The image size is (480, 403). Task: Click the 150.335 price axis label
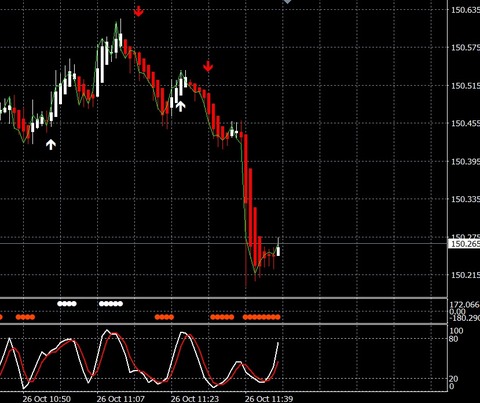[x=465, y=199]
